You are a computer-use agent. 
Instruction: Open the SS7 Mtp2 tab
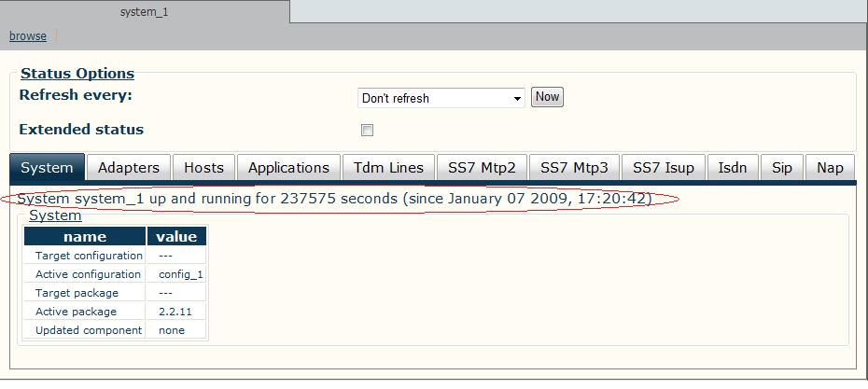(x=482, y=168)
